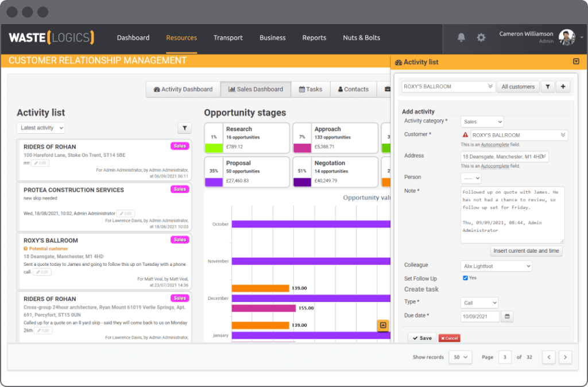The image size is (588, 387).
Task: Click the scroll-to-top icon on the chart
Action: pyautogui.click(x=383, y=326)
